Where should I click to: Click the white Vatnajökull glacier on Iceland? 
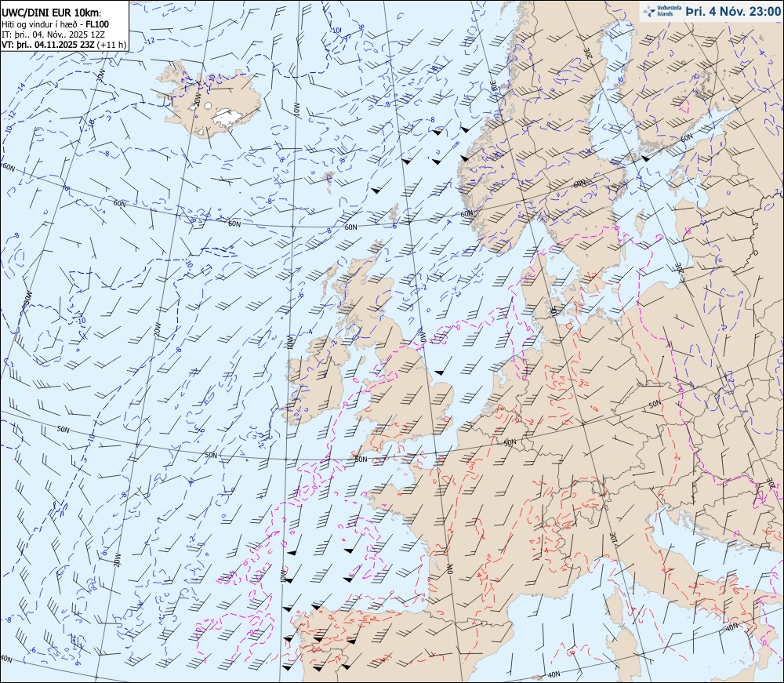tap(227, 118)
